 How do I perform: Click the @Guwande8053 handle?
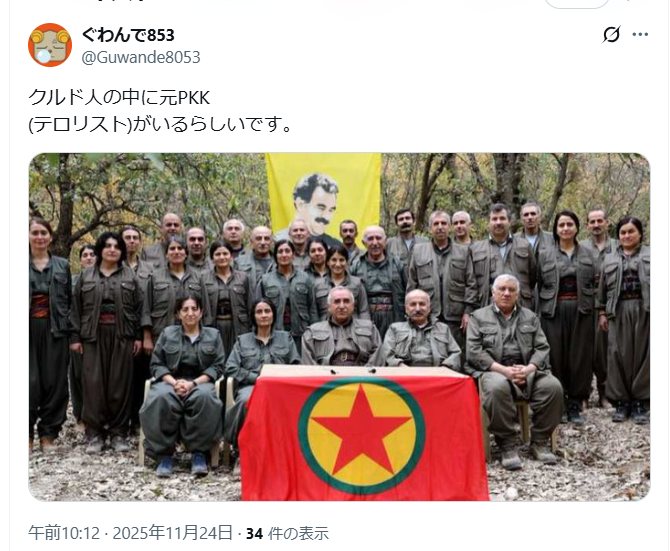[141, 57]
